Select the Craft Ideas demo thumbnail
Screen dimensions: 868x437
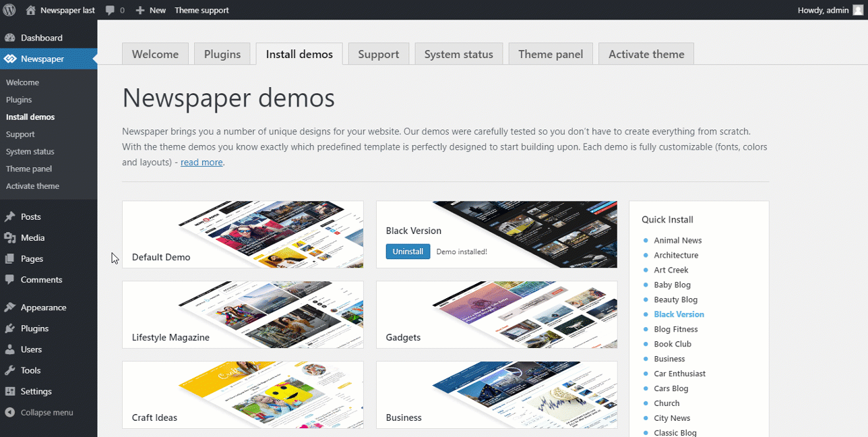point(243,395)
